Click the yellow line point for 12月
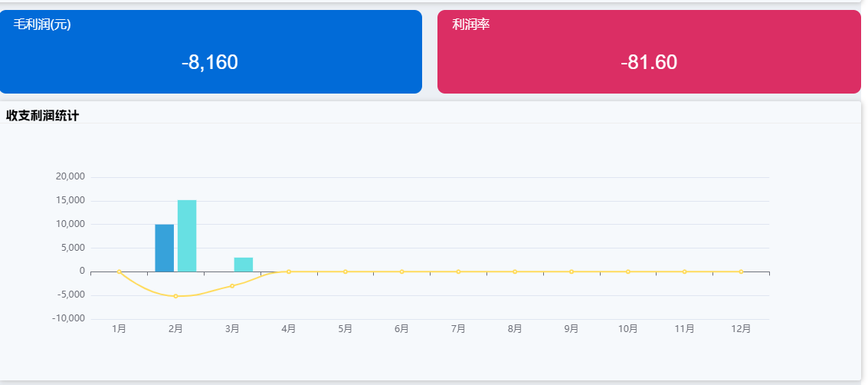Viewport: 868px width, 385px height. (x=741, y=271)
